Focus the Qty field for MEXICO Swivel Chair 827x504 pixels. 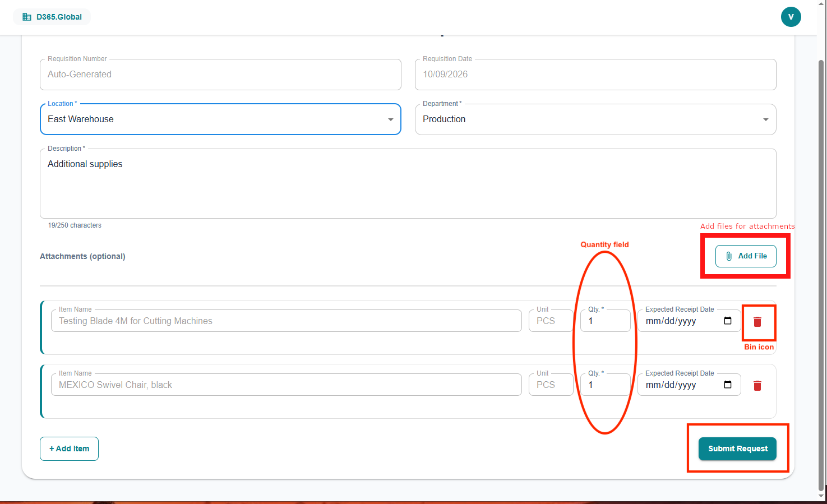pos(606,385)
